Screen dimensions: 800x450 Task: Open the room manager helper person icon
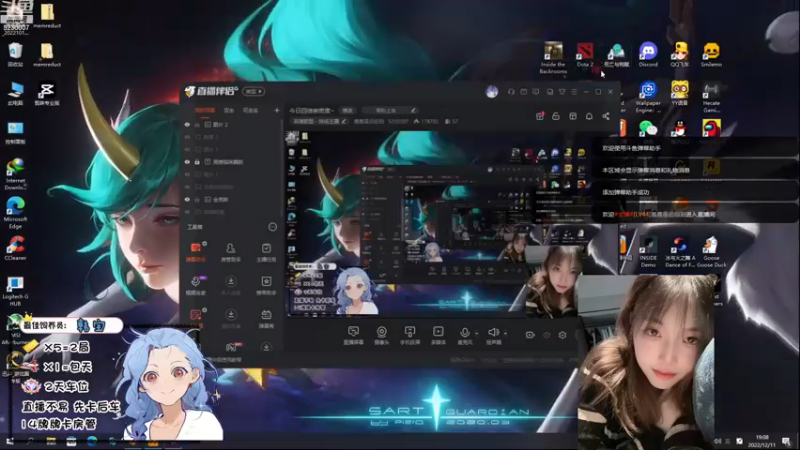coord(231,252)
